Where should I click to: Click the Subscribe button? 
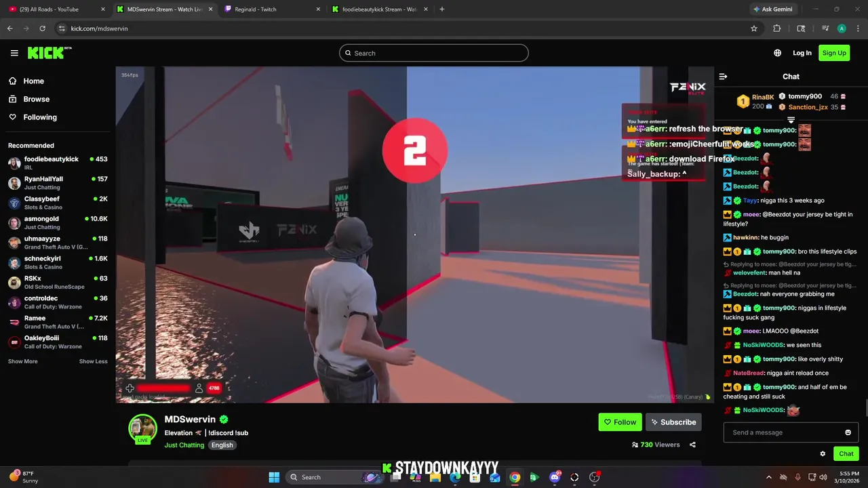[673, 422]
